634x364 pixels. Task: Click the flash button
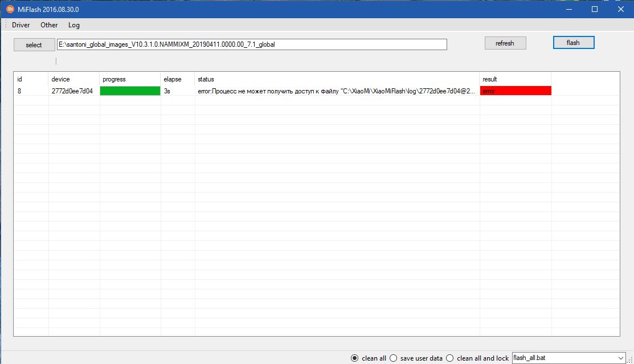574,43
